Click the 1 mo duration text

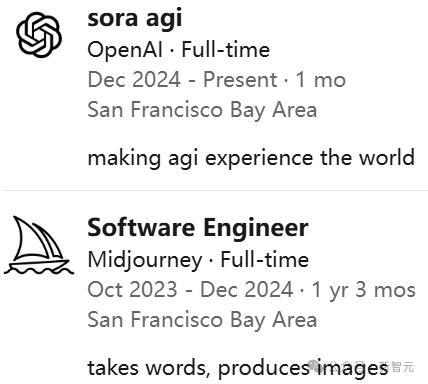(x=321, y=80)
